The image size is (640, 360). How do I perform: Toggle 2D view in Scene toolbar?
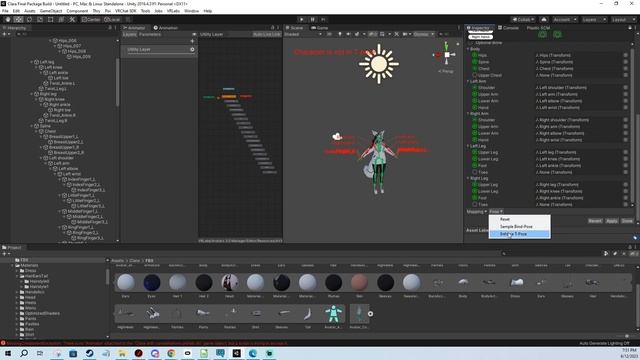click(329, 34)
